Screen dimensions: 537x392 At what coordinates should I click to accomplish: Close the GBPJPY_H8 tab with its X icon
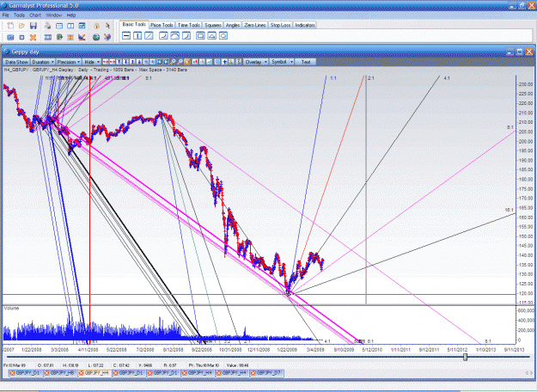tap(47, 373)
